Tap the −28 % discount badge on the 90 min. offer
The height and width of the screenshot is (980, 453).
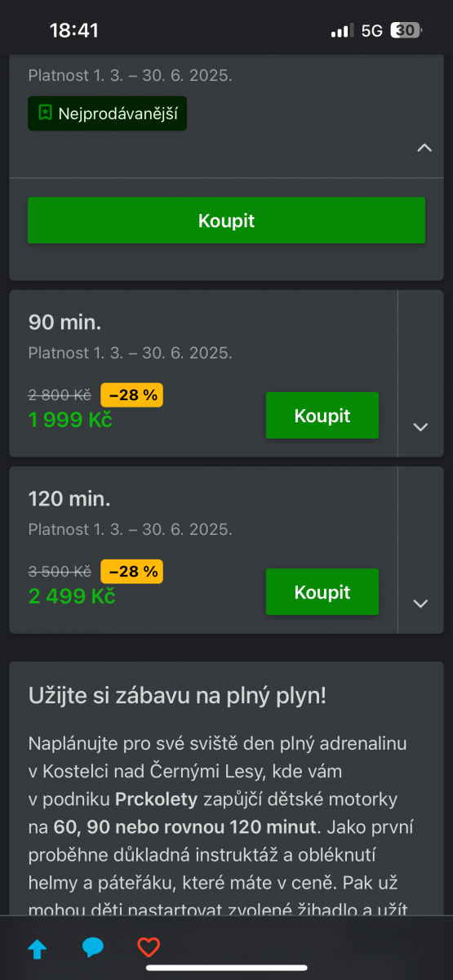click(132, 395)
